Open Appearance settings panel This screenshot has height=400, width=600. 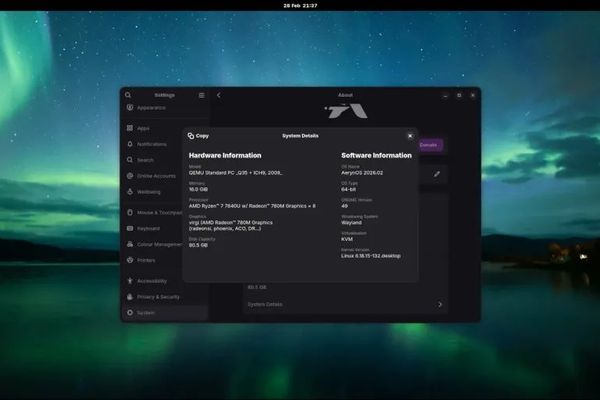tap(165, 108)
